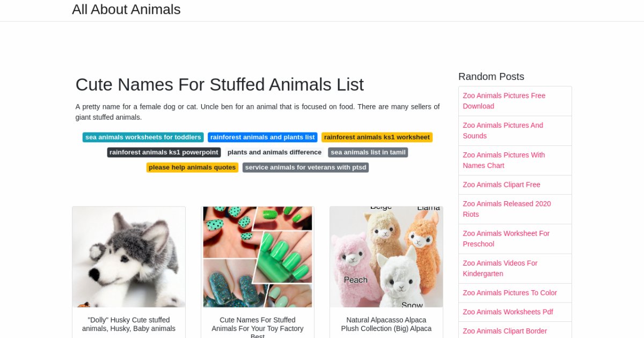
Task: Select the "rainforest animals and plants list" tag
Action: 262,137
